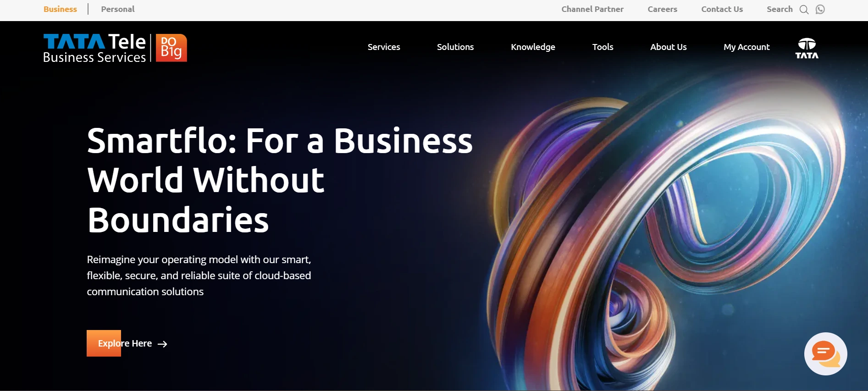Go to My Account
The width and height of the screenshot is (868, 391).
(746, 47)
